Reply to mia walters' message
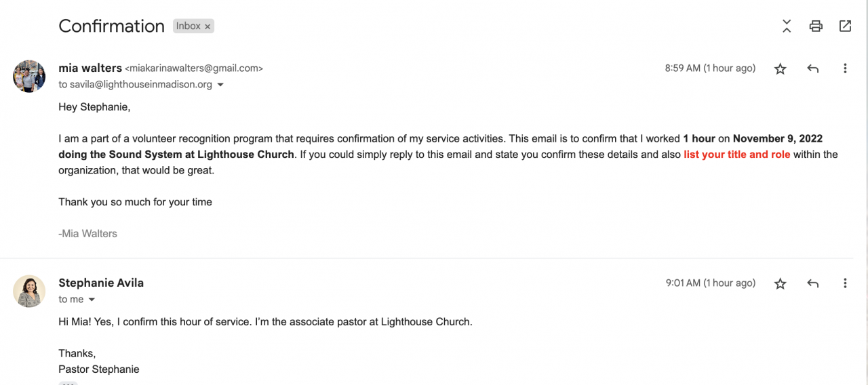 click(812, 68)
